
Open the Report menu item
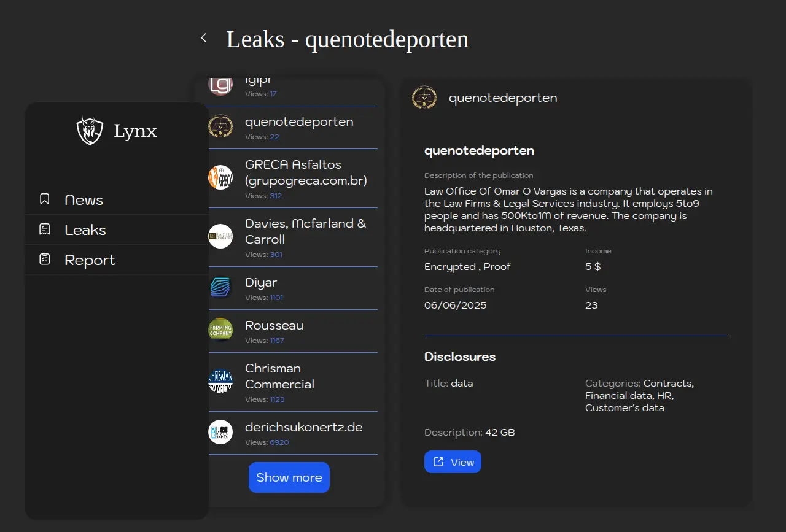[x=90, y=260]
